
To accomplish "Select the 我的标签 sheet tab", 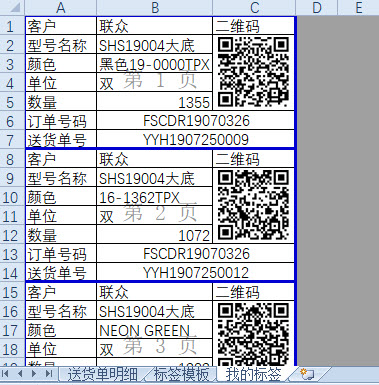I will point(253,374).
